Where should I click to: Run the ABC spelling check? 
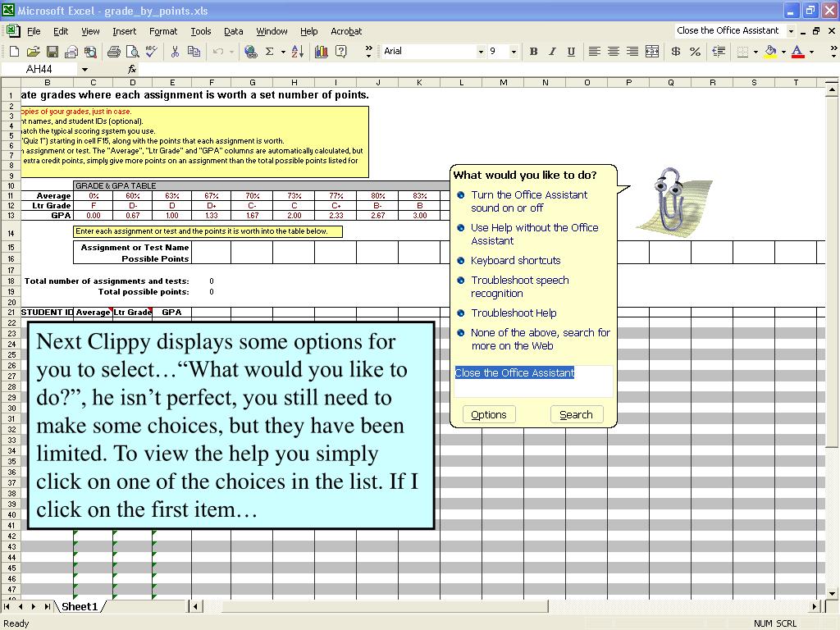point(152,52)
